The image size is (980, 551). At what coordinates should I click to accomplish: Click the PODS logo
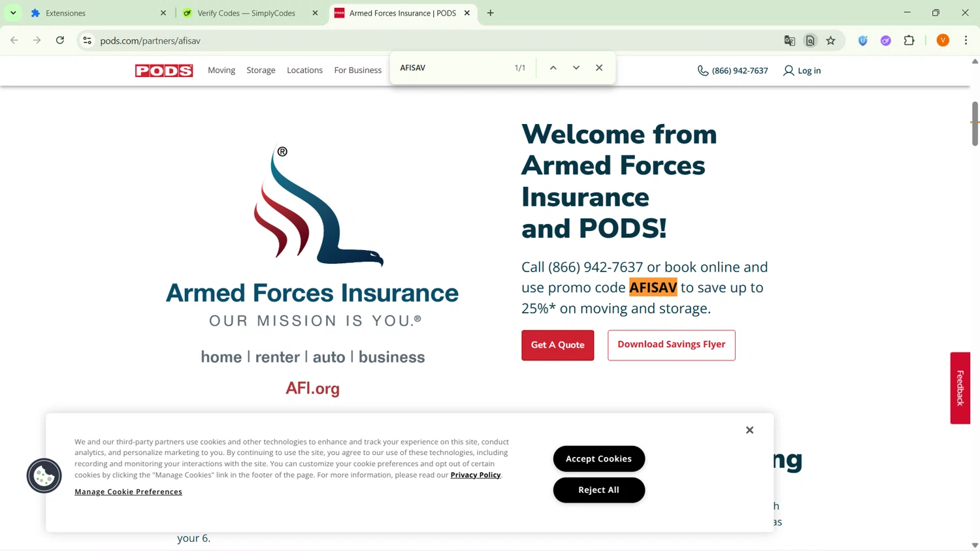click(164, 71)
